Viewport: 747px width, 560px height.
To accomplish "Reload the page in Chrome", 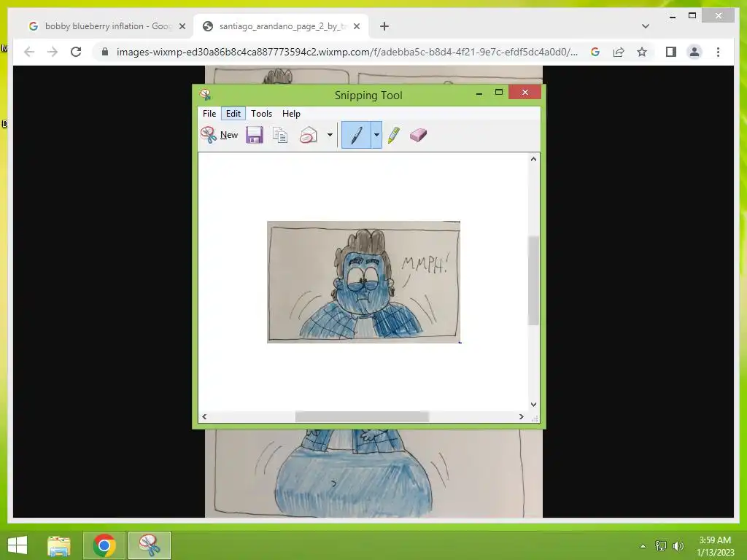I will click(x=76, y=52).
